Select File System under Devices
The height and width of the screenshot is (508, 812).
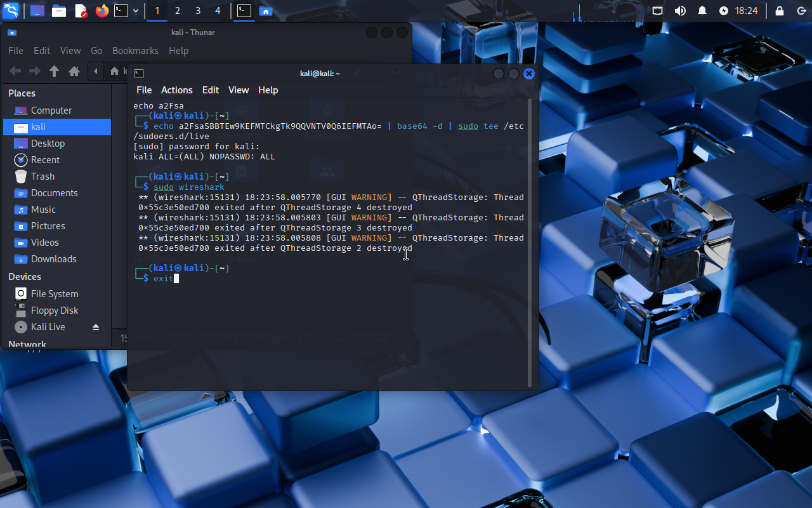click(57, 294)
